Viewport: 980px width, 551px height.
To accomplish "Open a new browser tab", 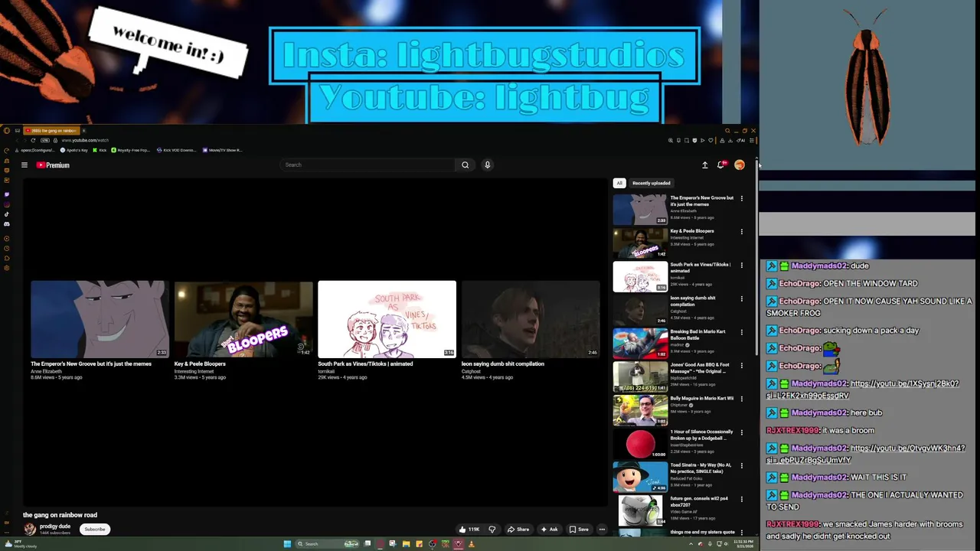I will (84, 131).
